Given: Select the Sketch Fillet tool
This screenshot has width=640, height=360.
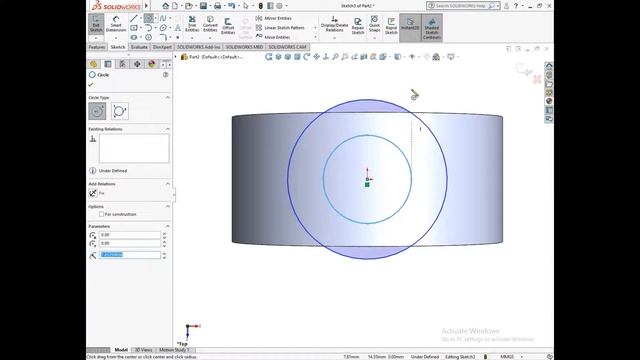Looking at the screenshot, I should coord(163,37).
